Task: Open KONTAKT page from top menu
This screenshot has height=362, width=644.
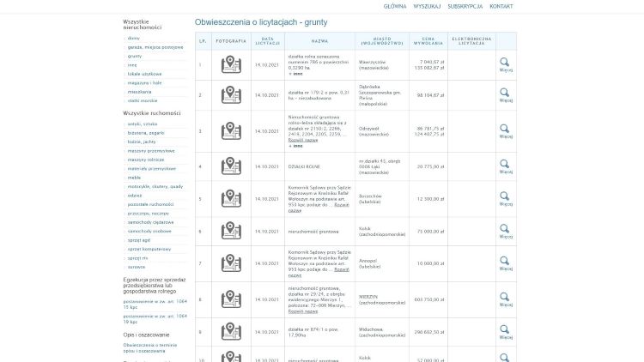Action: click(x=501, y=6)
